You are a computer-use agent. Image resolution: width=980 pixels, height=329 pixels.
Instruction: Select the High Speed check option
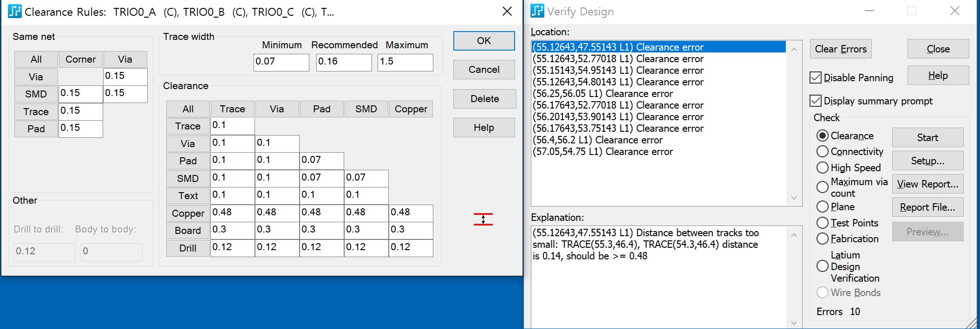[822, 168]
